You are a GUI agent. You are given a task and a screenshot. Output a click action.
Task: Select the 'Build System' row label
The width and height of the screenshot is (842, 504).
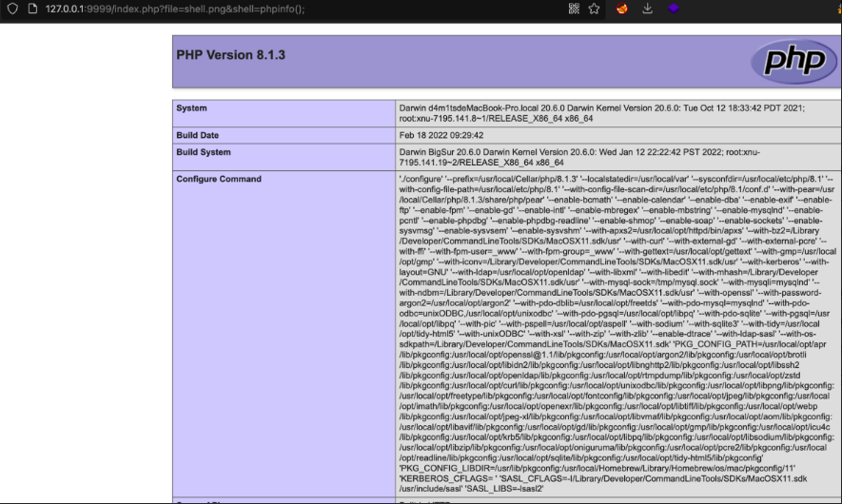[x=204, y=152]
